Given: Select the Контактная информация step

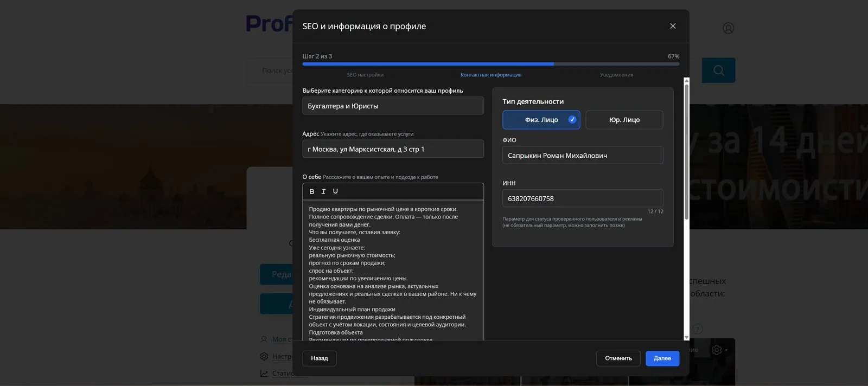Looking at the screenshot, I should click(x=491, y=75).
